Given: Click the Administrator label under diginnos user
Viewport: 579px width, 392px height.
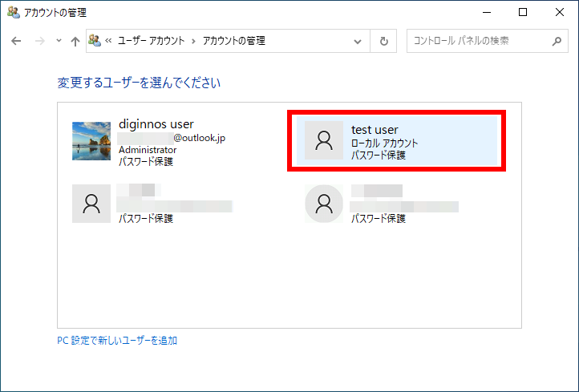Looking at the screenshot, I should click(148, 150).
